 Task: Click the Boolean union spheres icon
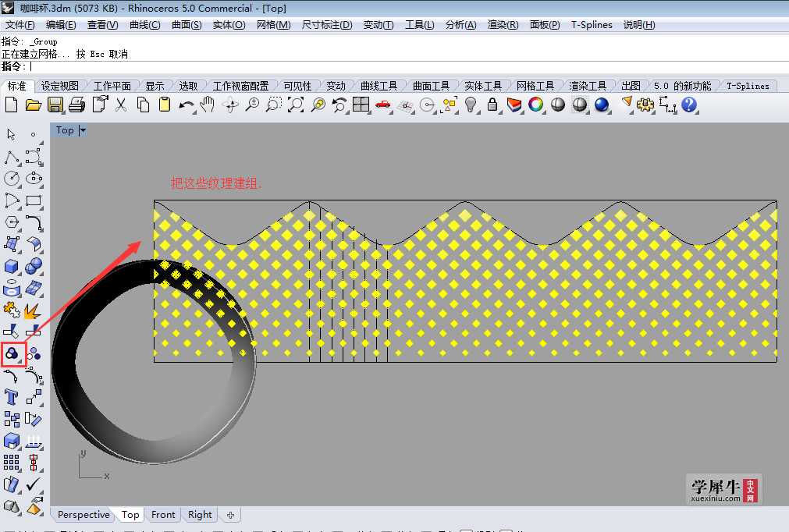coord(34,266)
